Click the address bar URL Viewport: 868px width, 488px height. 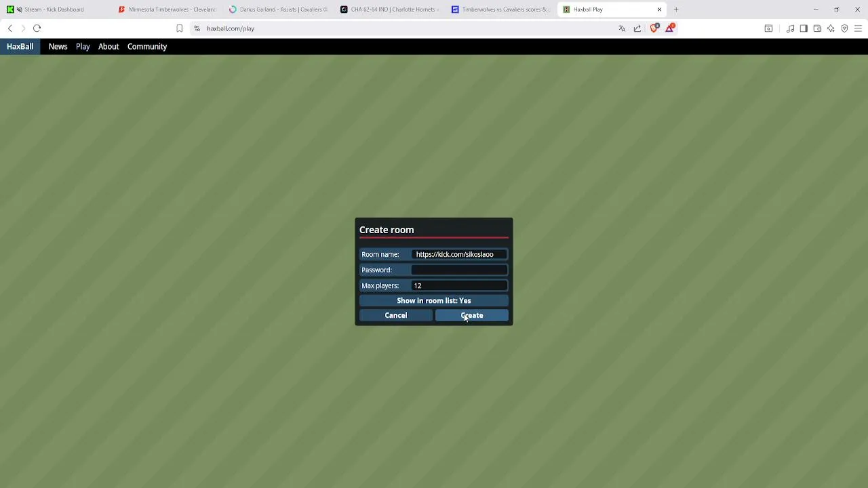click(231, 28)
